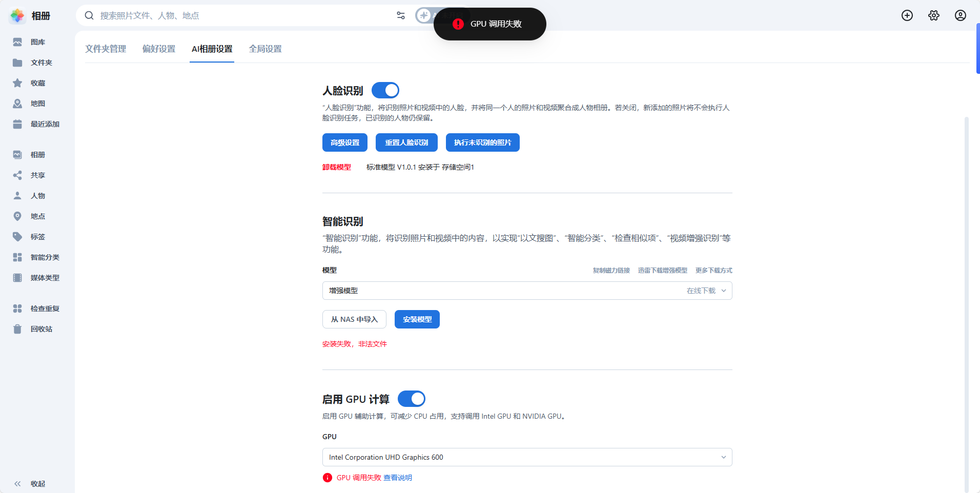The image size is (980, 493).
Task: Click the settings page vertical scrollbar
Action: pos(967,304)
